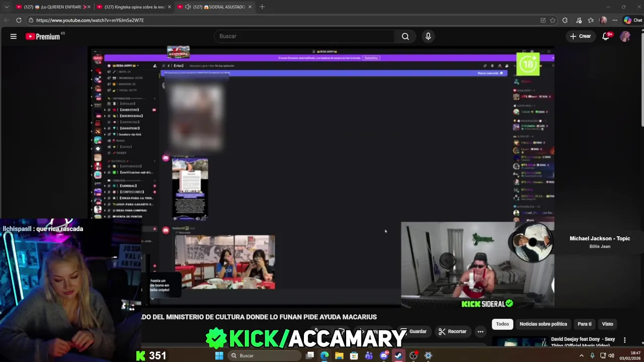Screen dimensions: 644x362
Task: Open Microsoft Edge from the taskbar
Action: pos(325,355)
